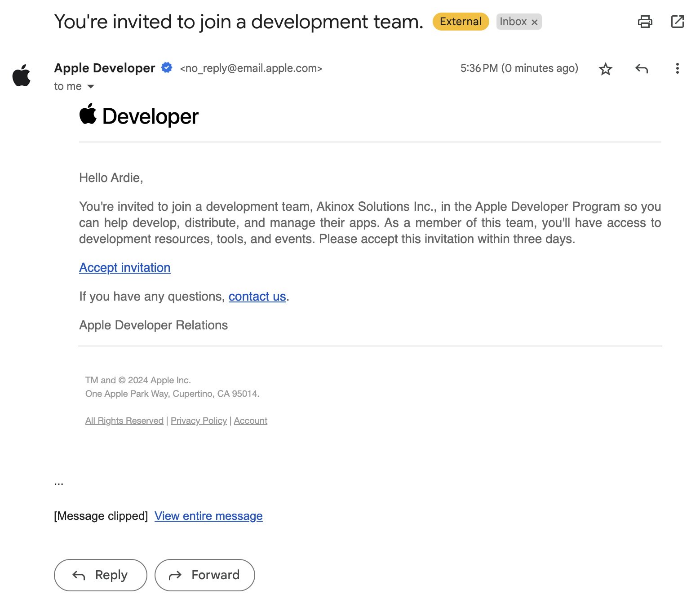Image resolution: width=700 pixels, height=612 pixels.
Task: Click the 'Apple Developer Relations' signature
Action: [x=154, y=325]
